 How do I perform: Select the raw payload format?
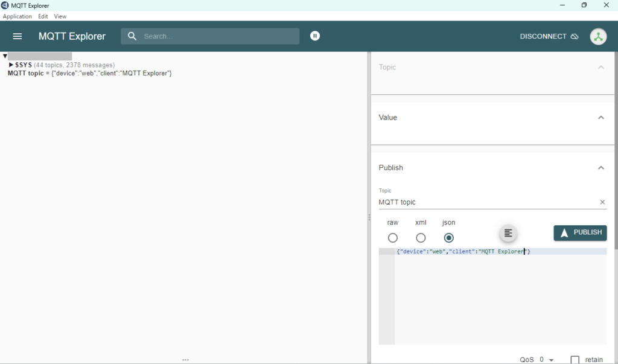click(393, 238)
